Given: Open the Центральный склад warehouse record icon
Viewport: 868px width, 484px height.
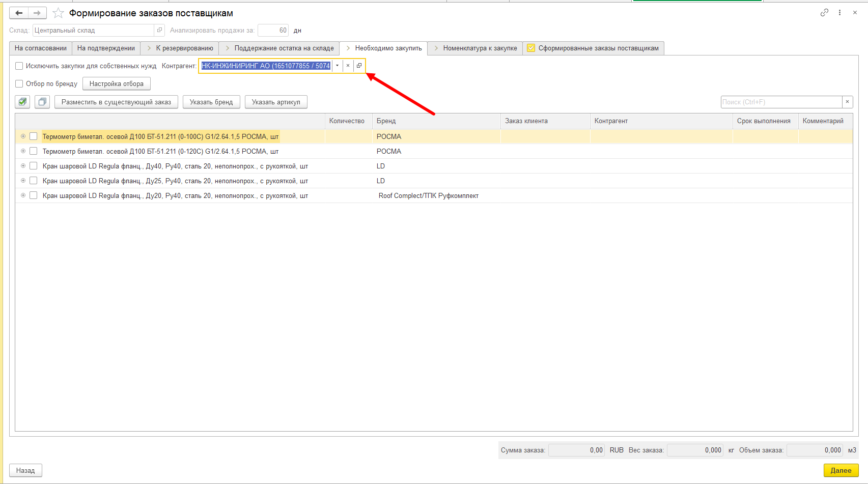Looking at the screenshot, I should pos(159,30).
